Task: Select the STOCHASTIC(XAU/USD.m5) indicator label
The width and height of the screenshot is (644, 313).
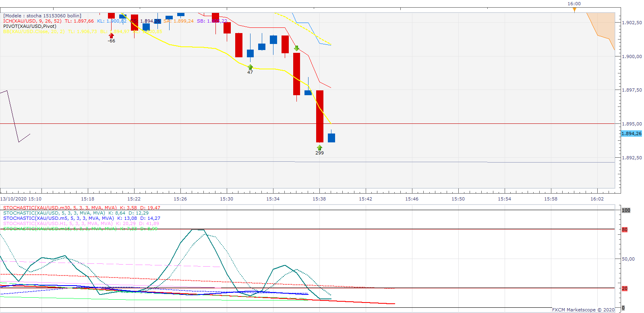Action: click(58, 218)
